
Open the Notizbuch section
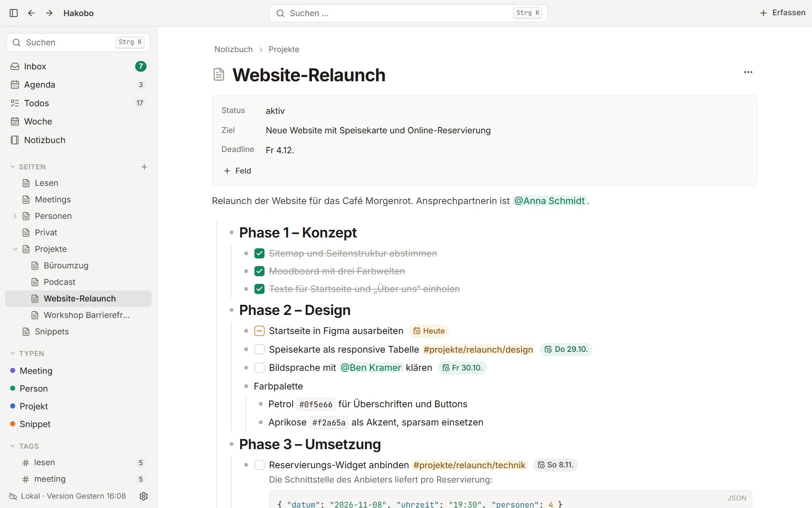point(78,140)
